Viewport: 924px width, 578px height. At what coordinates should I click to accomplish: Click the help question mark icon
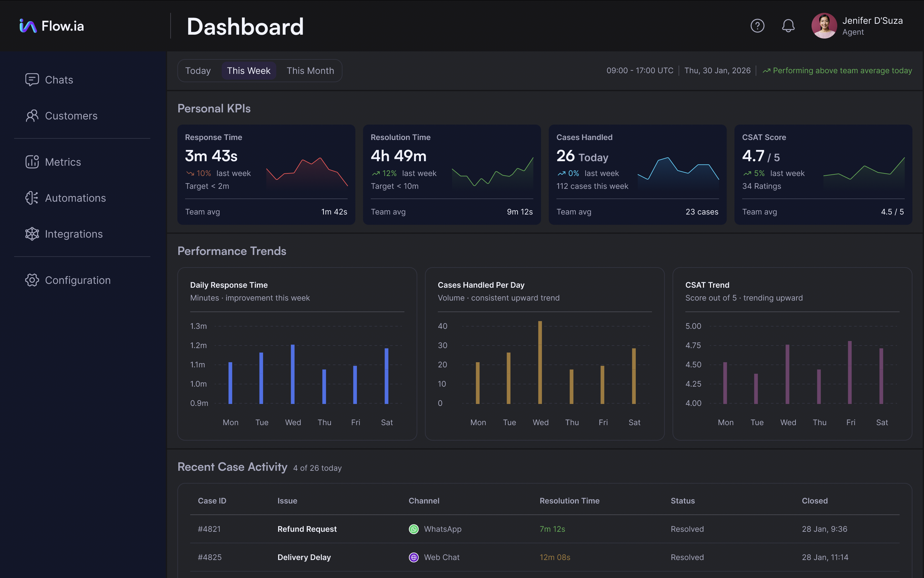(758, 26)
